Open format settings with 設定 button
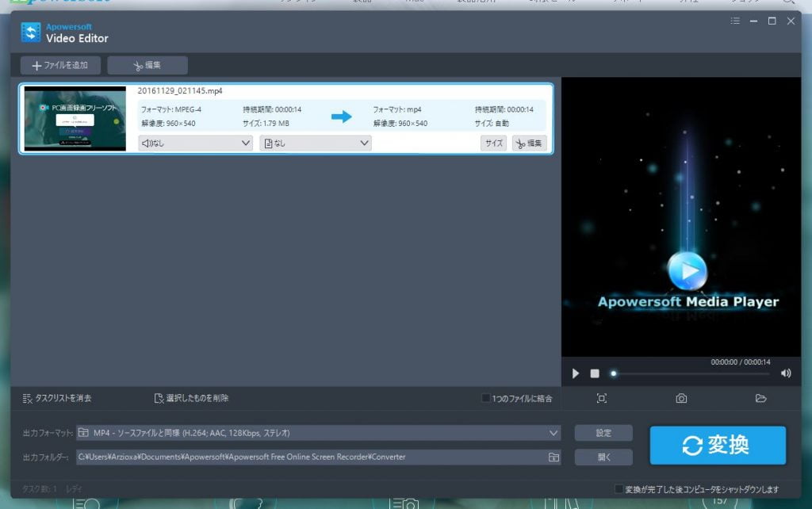812x509 pixels. (603, 433)
